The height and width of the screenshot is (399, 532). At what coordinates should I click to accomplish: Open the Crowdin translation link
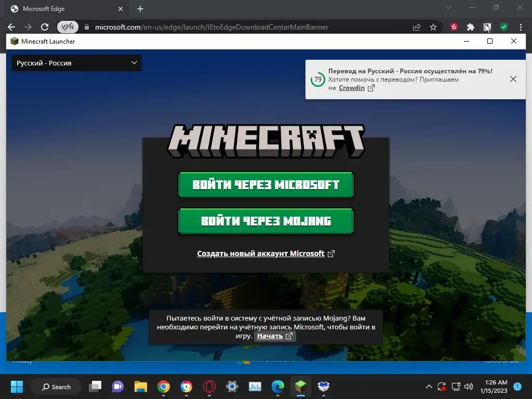pyautogui.click(x=356, y=88)
